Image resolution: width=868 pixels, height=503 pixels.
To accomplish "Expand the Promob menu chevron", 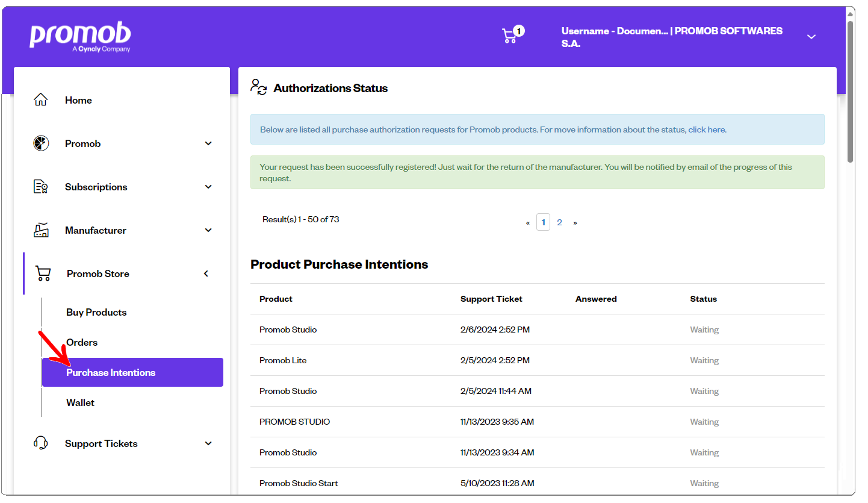I will pos(208,143).
